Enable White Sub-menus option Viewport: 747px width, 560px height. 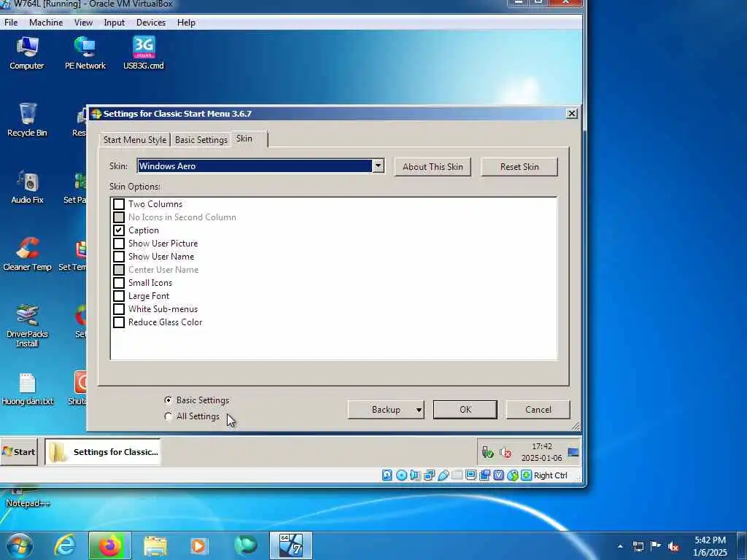tap(119, 309)
